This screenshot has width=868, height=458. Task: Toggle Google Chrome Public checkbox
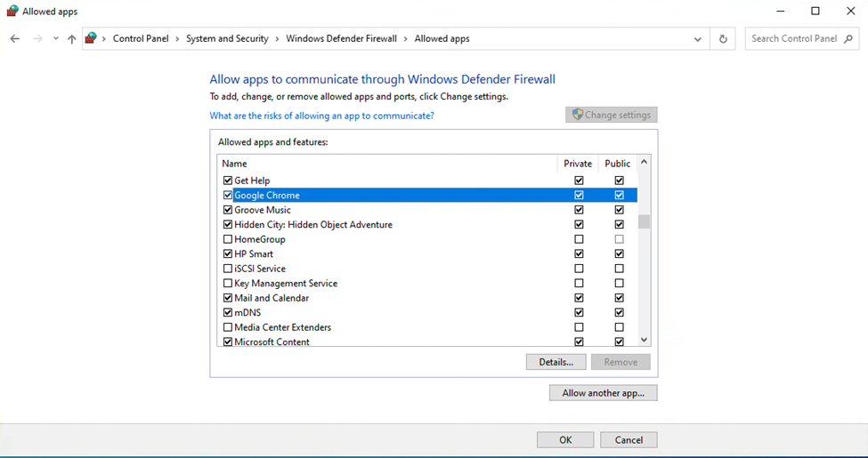619,196
